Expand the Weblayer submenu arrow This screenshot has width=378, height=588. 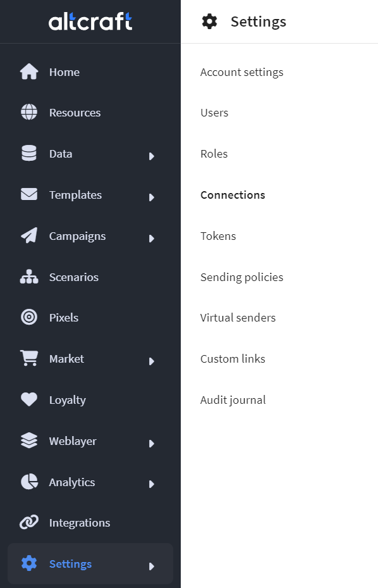pyautogui.click(x=151, y=444)
